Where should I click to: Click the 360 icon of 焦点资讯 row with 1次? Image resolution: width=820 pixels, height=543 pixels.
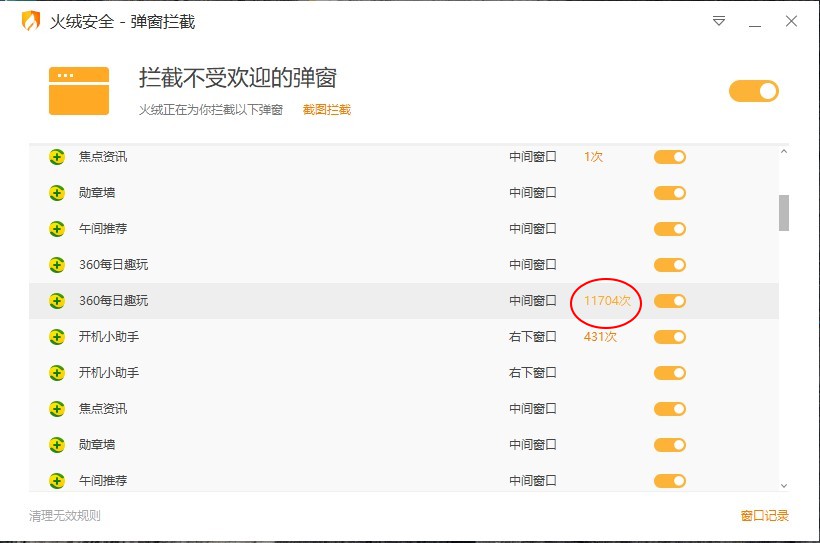(x=57, y=157)
